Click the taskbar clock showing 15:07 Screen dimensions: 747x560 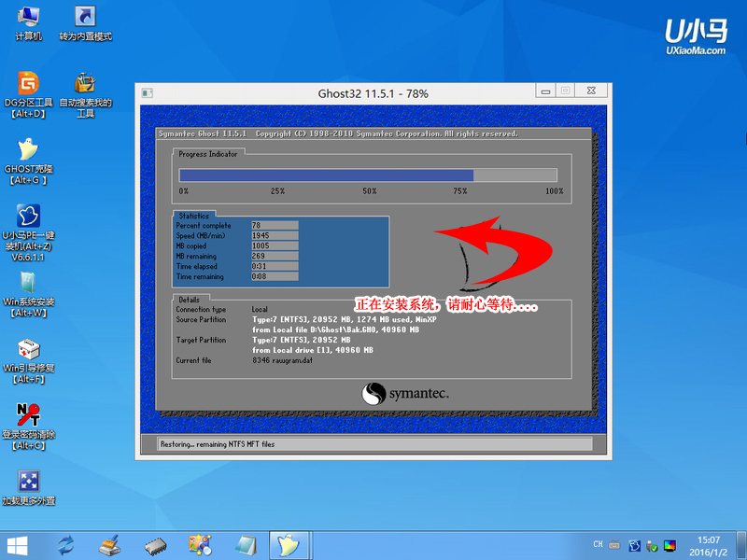708,544
